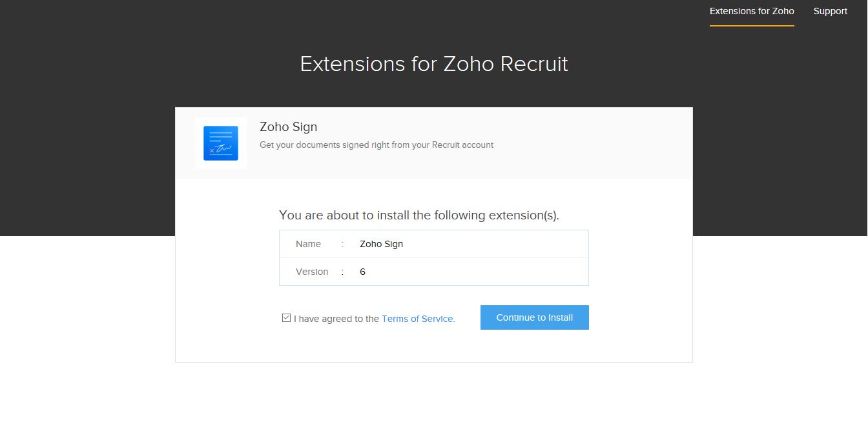The image size is (868, 422).
Task: Click the signature scribble inside the Zoho Sign icon
Action: [223, 149]
